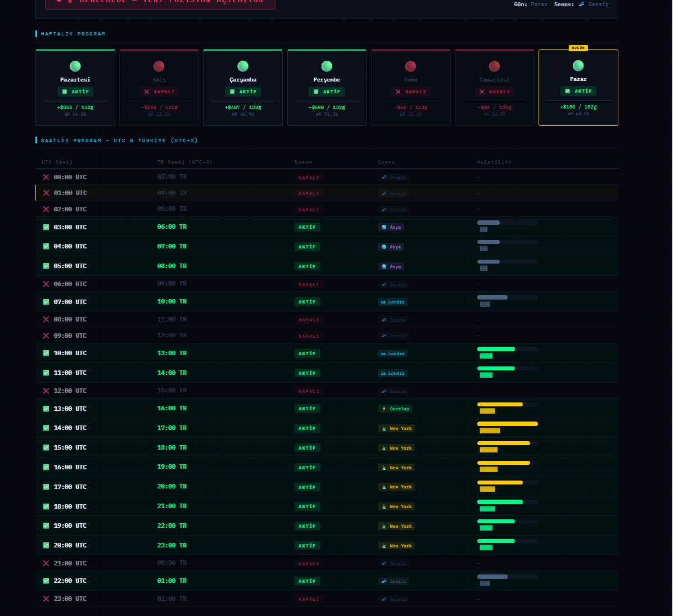This screenshot has width=674, height=616.
Task: Select the Salı KAPALI badge
Action: [x=159, y=92]
